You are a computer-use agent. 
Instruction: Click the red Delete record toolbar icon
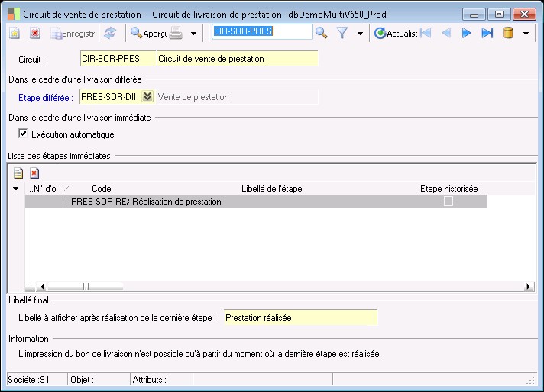click(34, 34)
